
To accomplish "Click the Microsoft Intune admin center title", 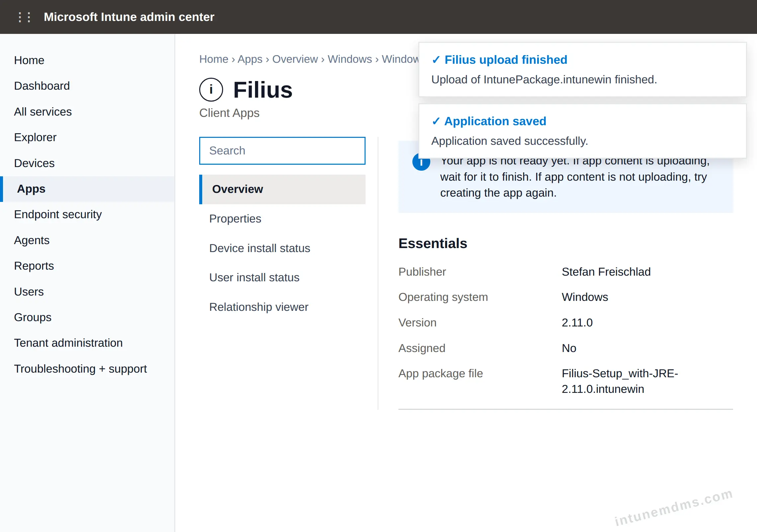I will pyautogui.click(x=129, y=17).
